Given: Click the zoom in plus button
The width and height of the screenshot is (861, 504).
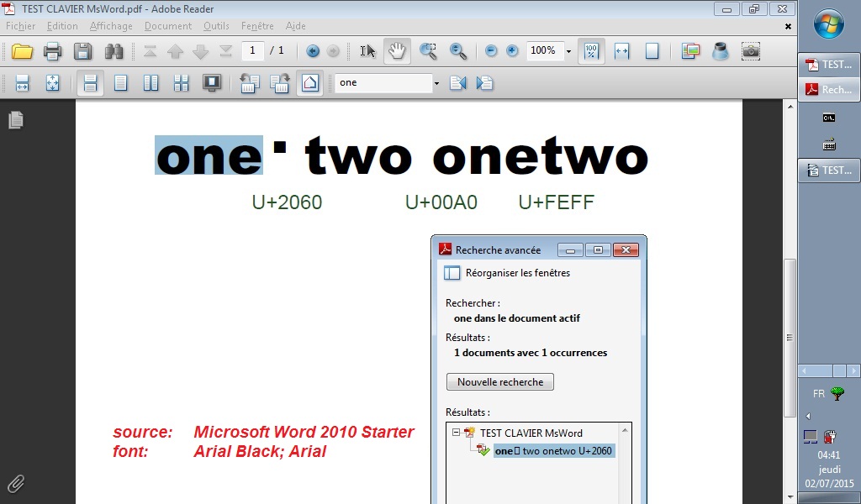Looking at the screenshot, I should coord(512,51).
